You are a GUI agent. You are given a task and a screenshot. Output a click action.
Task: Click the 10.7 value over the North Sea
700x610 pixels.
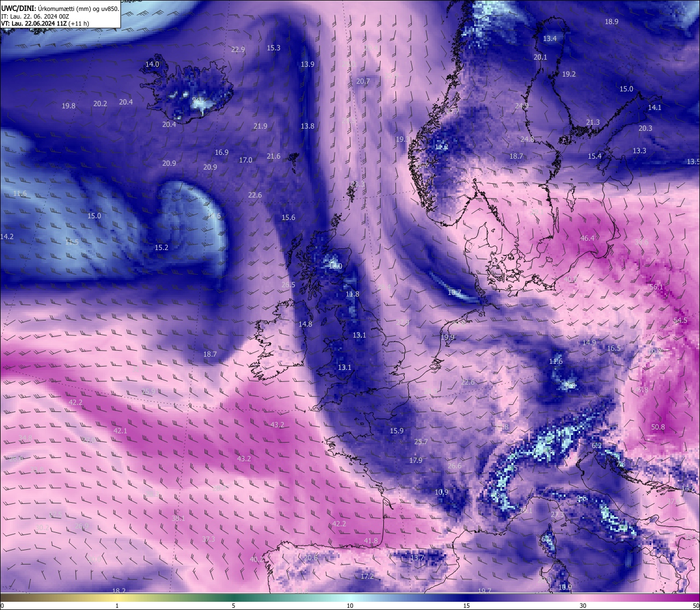454,293
